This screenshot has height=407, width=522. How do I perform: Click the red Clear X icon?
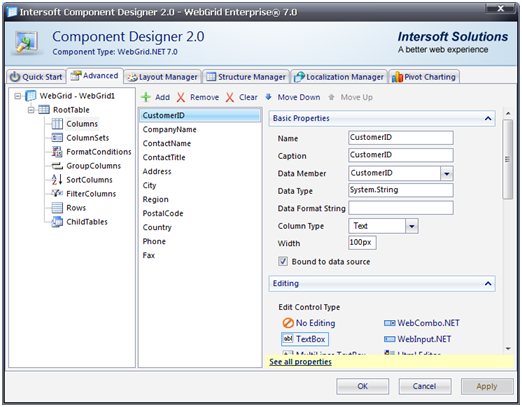[x=230, y=97]
